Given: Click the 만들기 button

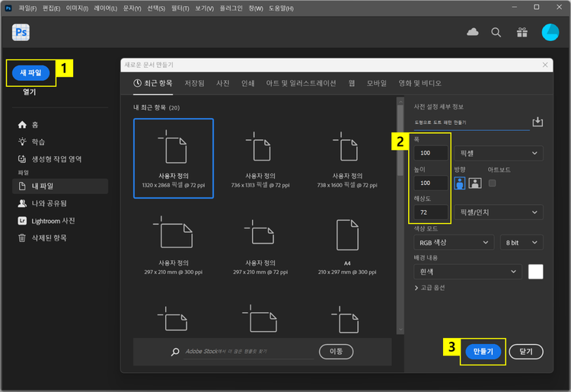Looking at the screenshot, I should point(483,352).
